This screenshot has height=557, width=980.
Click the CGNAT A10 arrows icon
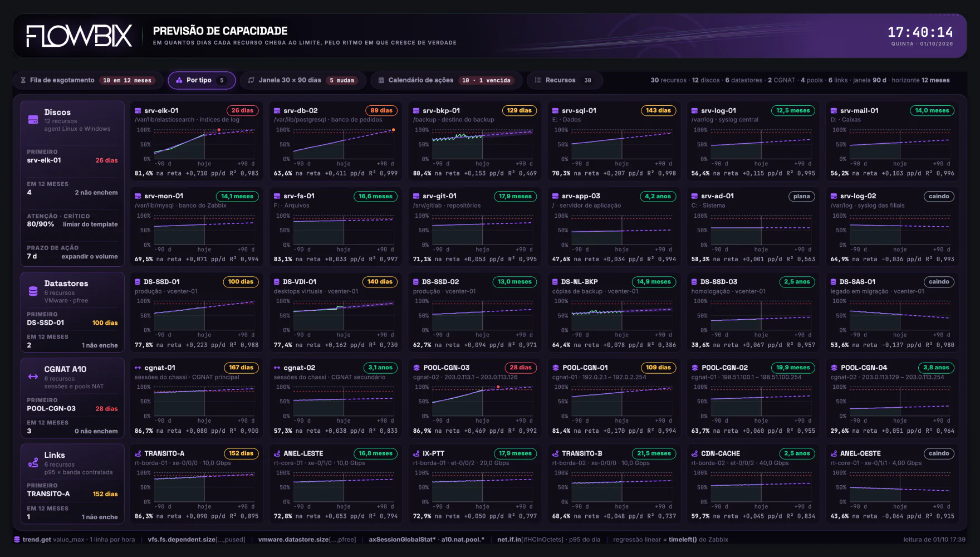(x=33, y=377)
